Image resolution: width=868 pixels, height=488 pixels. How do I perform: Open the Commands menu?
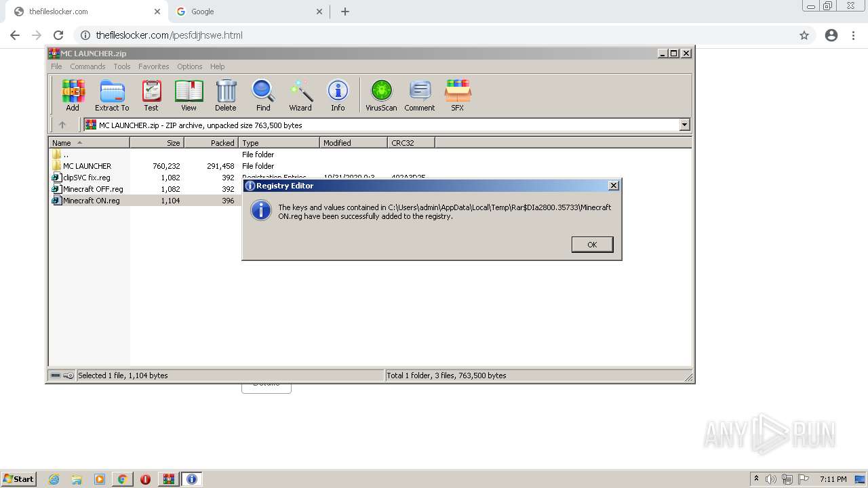pos(87,66)
